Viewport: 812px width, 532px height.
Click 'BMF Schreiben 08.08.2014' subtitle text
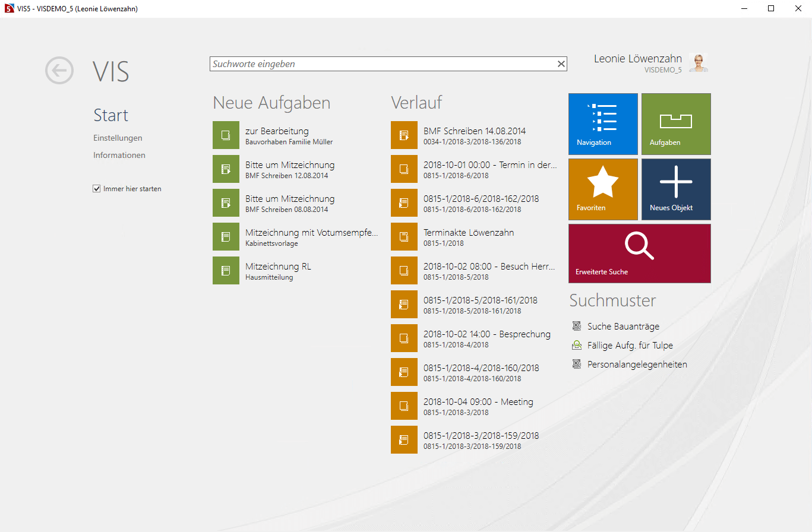(286, 210)
